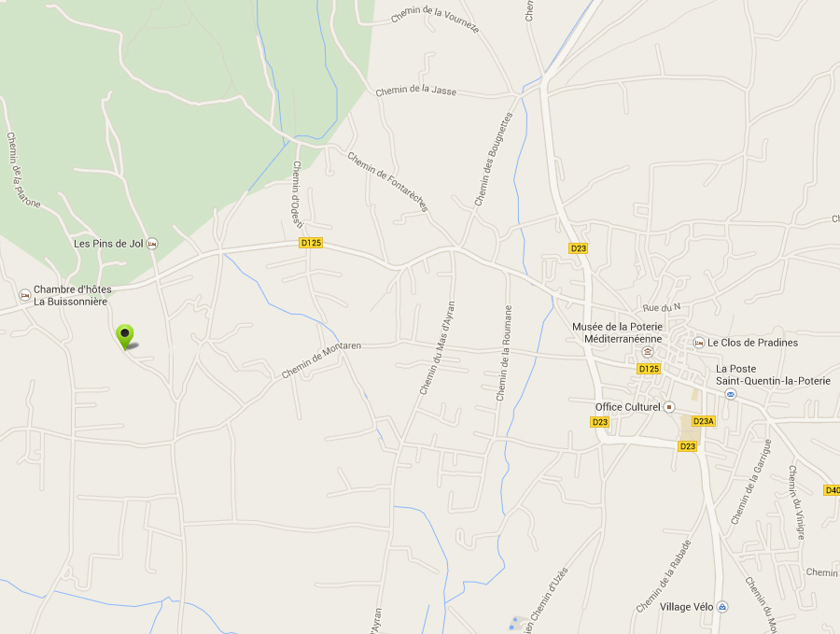Select the Les Pins de Jol lodging icon
This screenshot has width=840, height=634.
click(x=152, y=244)
